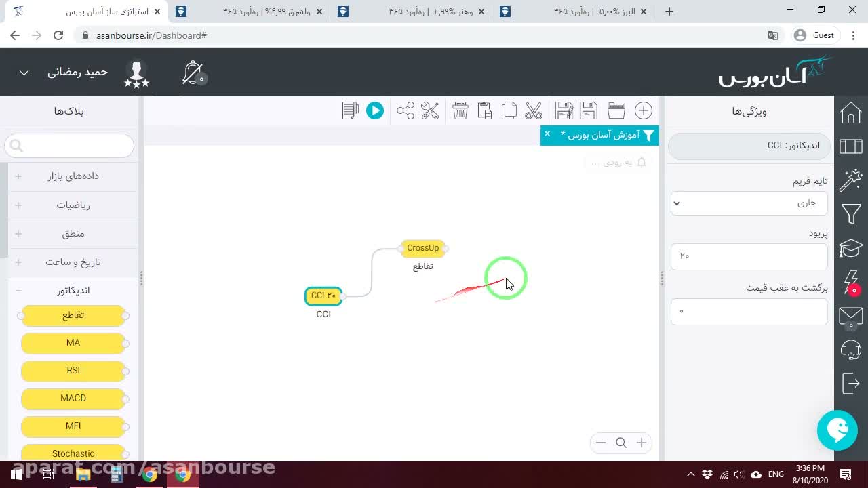Run strategy with the blue play button
The image size is (868, 488).
tap(375, 110)
